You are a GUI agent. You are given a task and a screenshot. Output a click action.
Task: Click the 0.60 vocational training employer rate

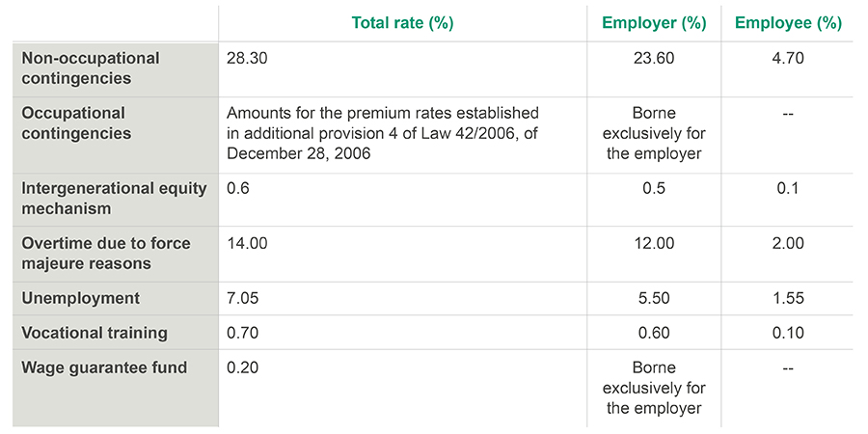(654, 333)
